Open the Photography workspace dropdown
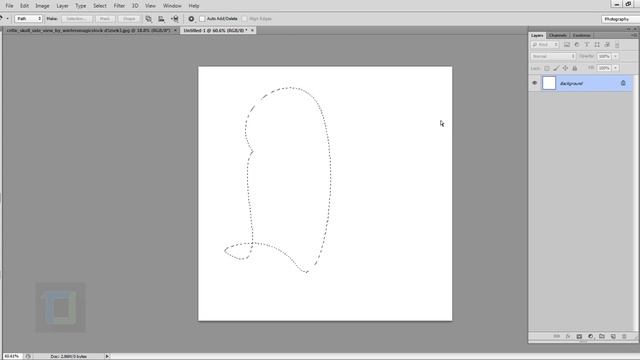Image resolution: width=640 pixels, height=360 pixels. tap(620, 19)
